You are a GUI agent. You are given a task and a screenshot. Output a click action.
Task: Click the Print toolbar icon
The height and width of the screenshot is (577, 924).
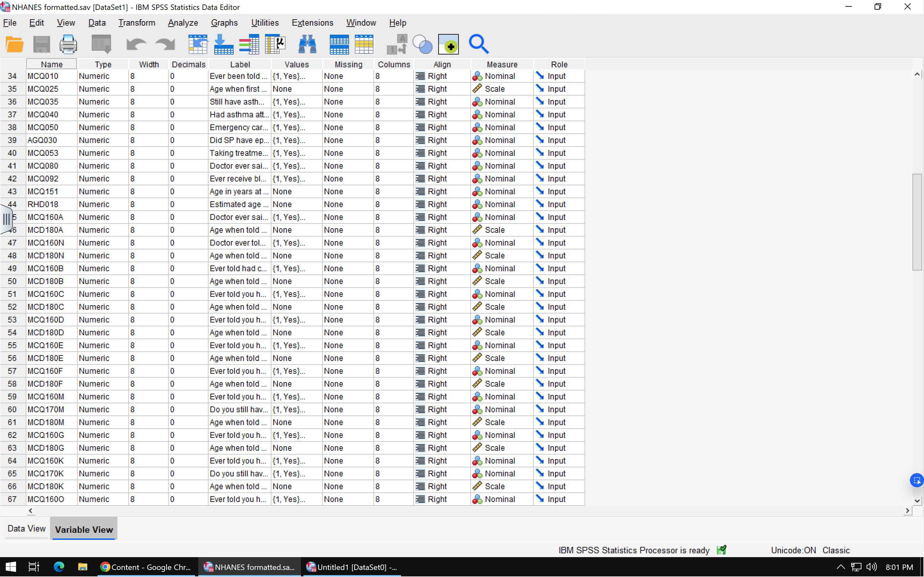68,44
